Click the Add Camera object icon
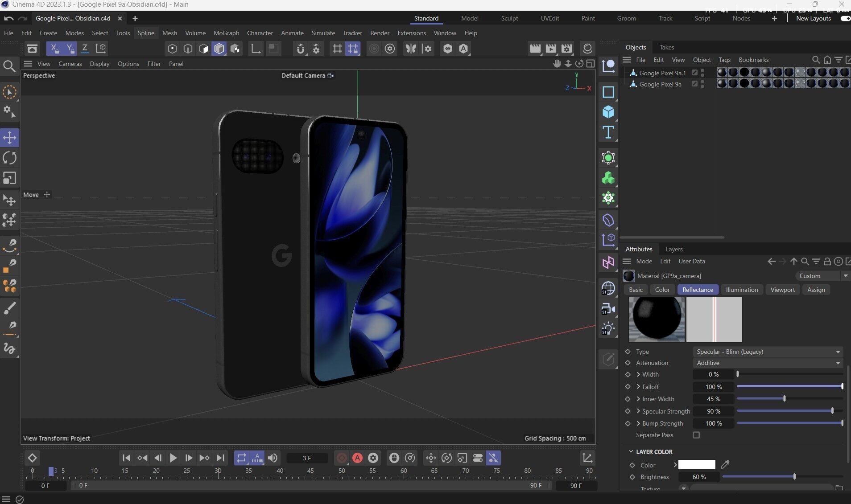The width and height of the screenshot is (851, 504). (x=608, y=309)
